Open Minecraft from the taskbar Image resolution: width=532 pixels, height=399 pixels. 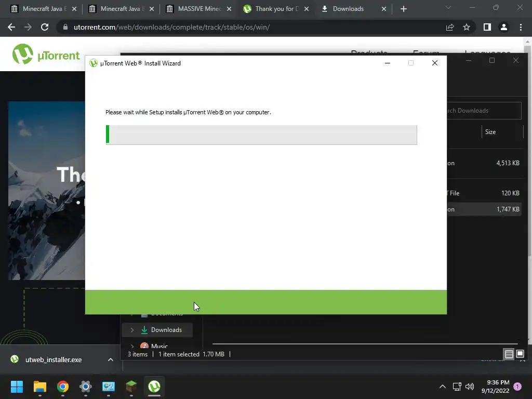click(131, 387)
